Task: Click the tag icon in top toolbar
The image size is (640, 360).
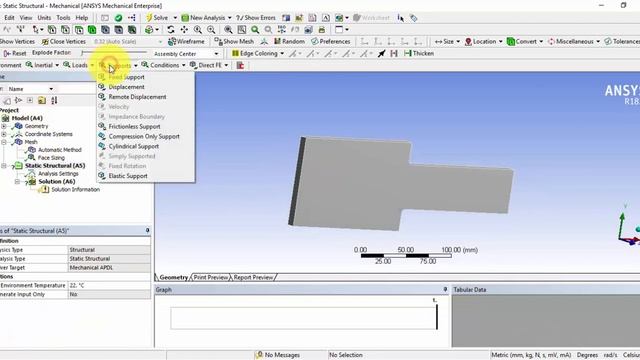Action: (x=413, y=18)
